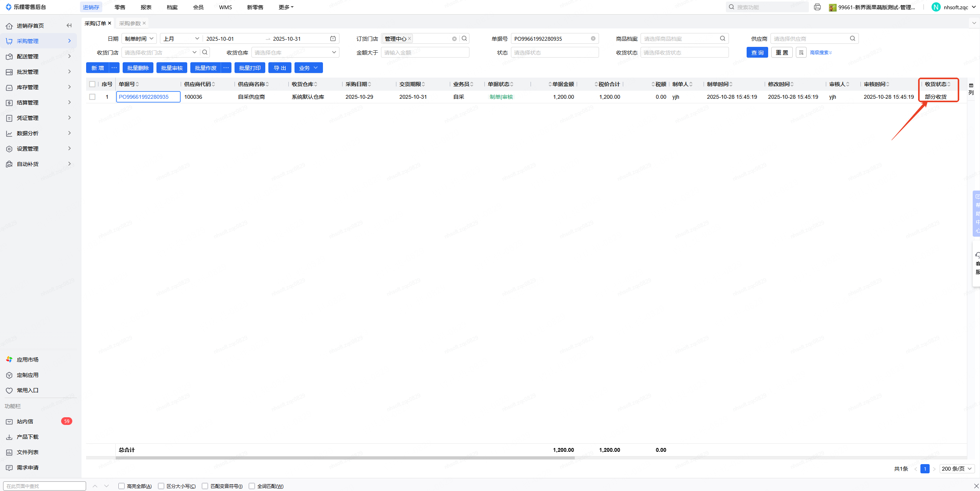This screenshot has height=491, width=980.
Task: Check the select-all checkbox in table header
Action: click(x=92, y=84)
